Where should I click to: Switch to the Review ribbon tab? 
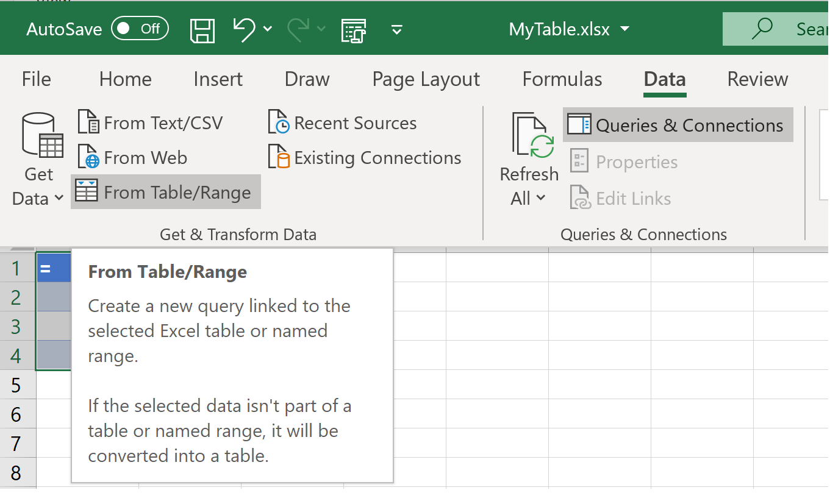[x=757, y=79]
